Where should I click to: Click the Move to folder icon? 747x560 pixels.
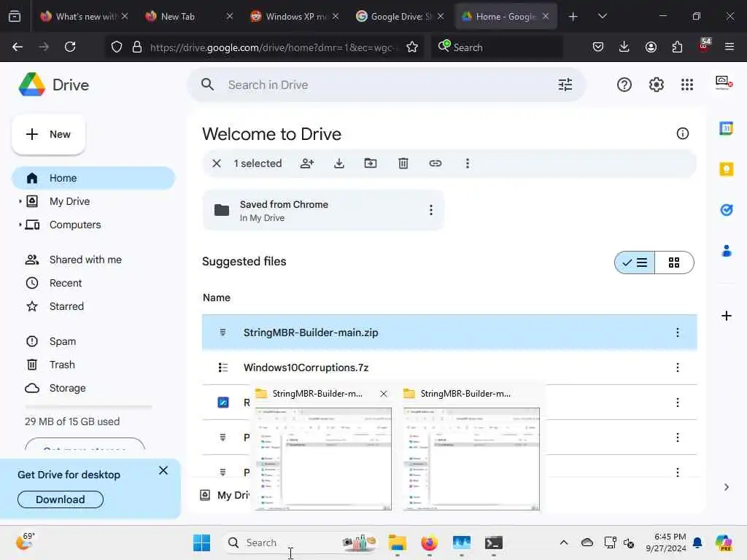pyautogui.click(x=370, y=163)
